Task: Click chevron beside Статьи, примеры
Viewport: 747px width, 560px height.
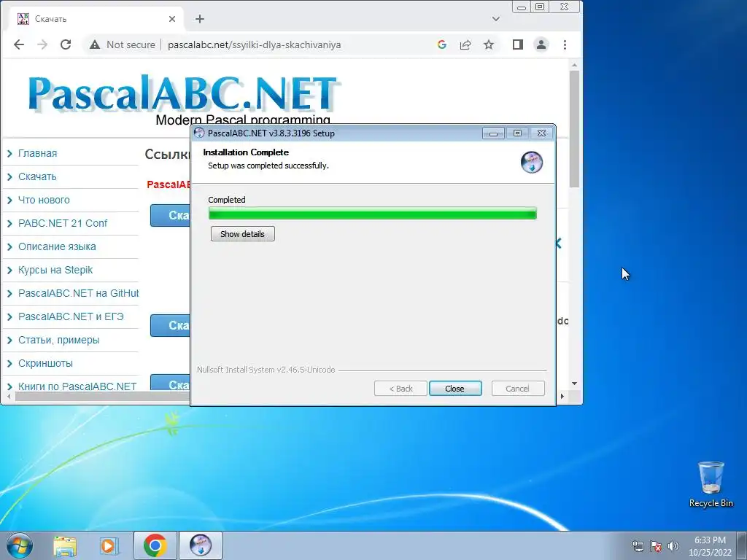Action: (x=9, y=340)
